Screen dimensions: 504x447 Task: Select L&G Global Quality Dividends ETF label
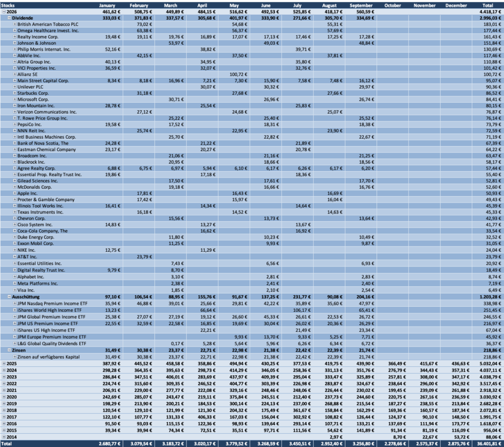coord(52,344)
